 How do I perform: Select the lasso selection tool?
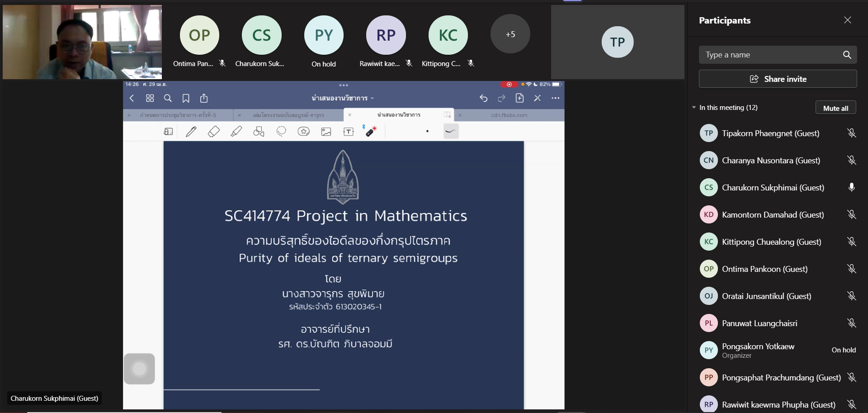pyautogui.click(x=281, y=132)
